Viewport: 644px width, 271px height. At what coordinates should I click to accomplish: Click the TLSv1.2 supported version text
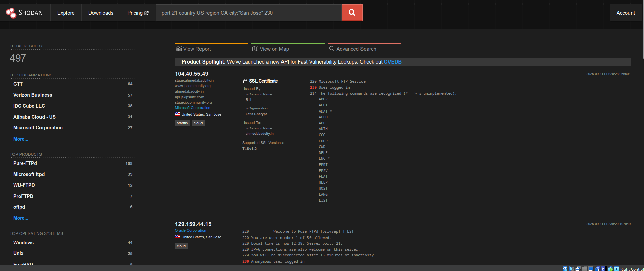pos(249,149)
